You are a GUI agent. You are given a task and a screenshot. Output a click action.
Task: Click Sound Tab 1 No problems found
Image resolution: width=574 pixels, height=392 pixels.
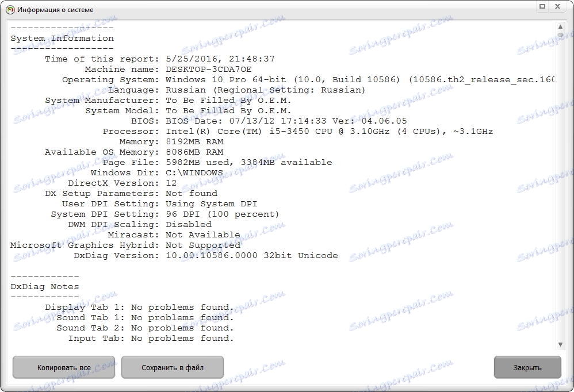coord(182,317)
